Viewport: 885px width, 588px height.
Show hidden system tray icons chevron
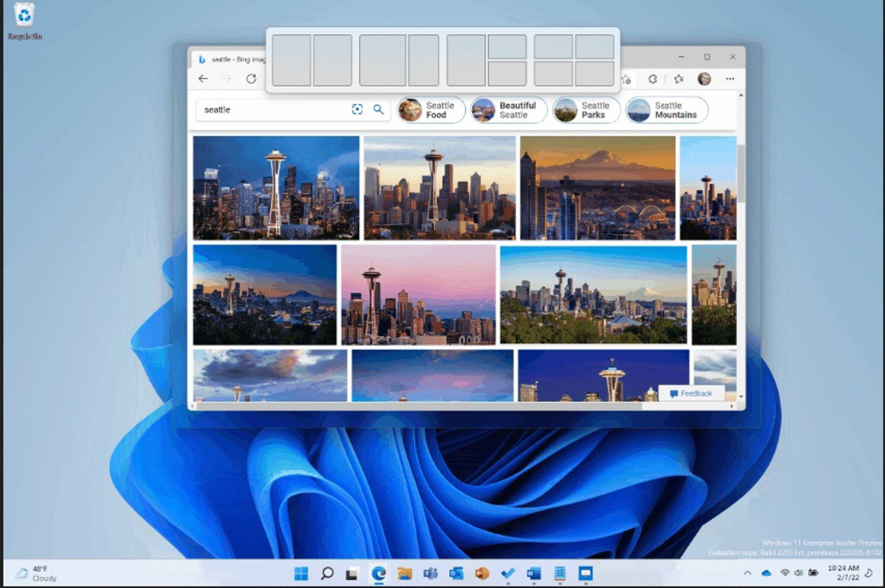tap(747, 573)
